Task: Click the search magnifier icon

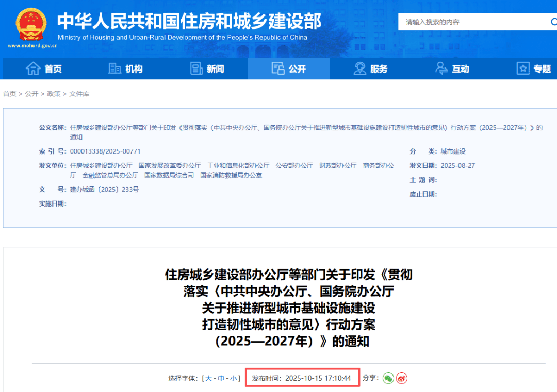Action: (553, 22)
